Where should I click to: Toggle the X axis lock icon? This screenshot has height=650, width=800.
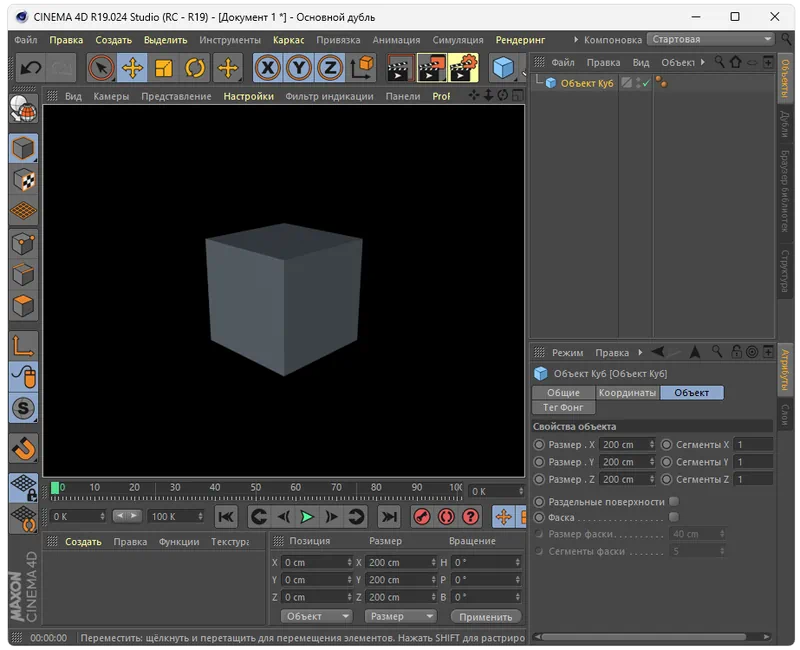tap(267, 68)
